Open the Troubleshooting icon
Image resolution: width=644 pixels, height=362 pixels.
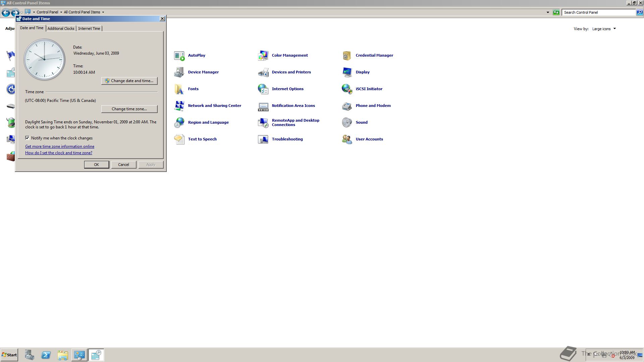263,139
